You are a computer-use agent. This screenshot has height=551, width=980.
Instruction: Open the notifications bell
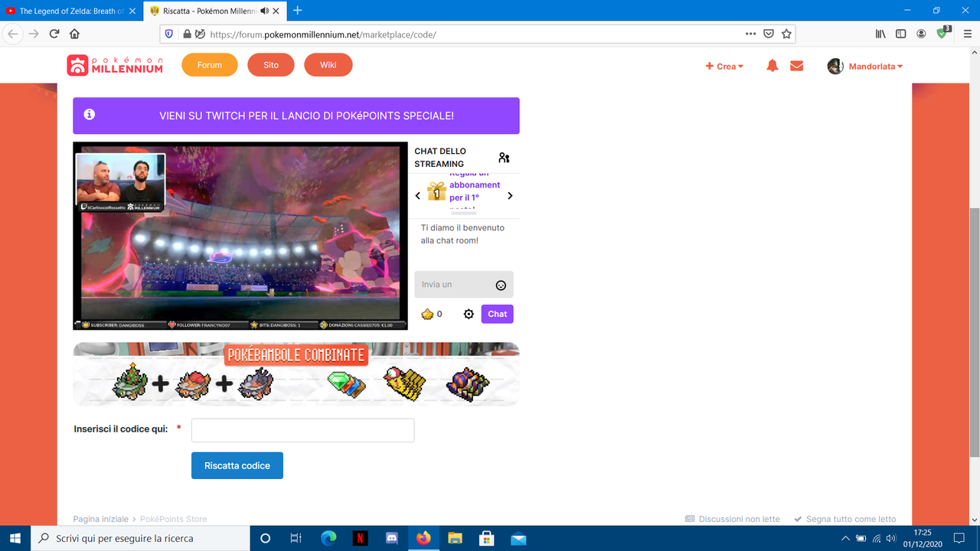click(x=773, y=67)
